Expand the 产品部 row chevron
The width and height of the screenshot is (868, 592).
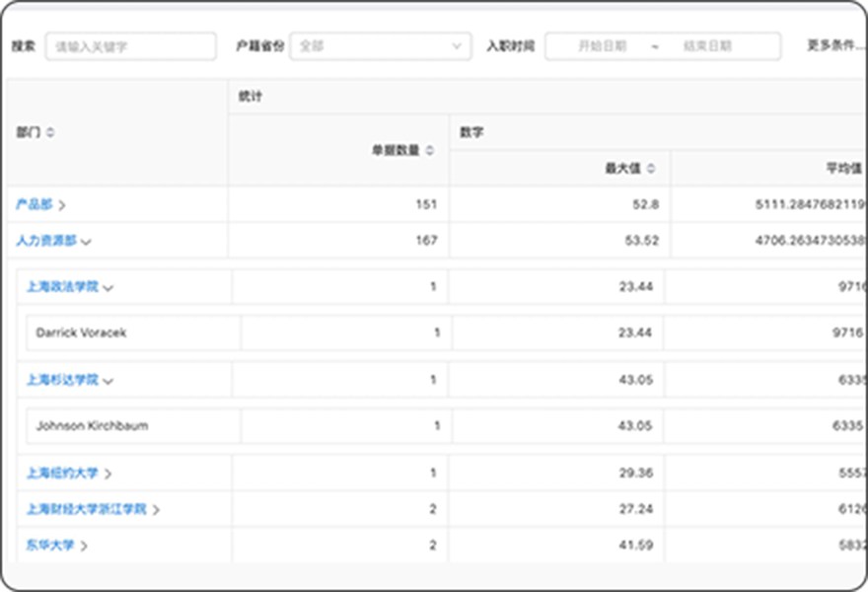coord(62,205)
